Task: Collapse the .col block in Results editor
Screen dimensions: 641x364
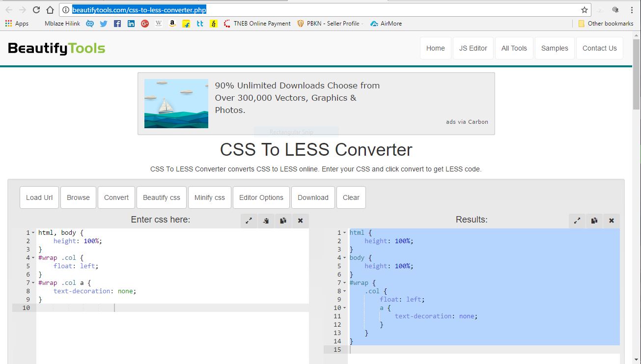Action: (x=344, y=291)
